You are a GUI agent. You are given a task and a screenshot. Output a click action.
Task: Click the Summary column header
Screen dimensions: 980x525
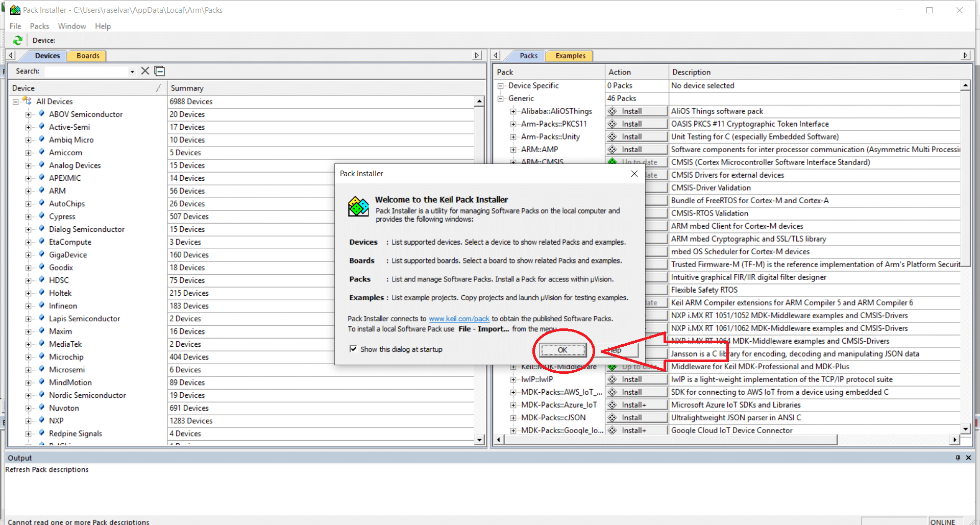pyautogui.click(x=326, y=88)
